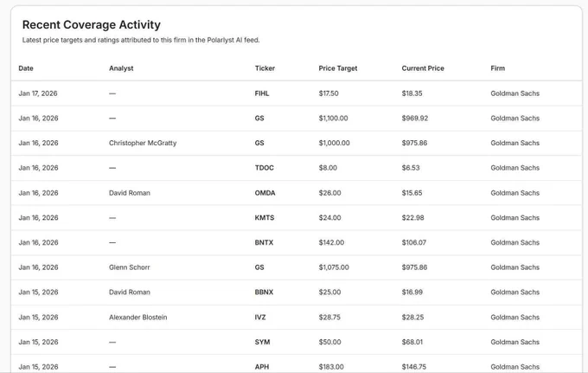The image size is (588, 373).
Task: Click price target $17.50
Action: (x=329, y=93)
